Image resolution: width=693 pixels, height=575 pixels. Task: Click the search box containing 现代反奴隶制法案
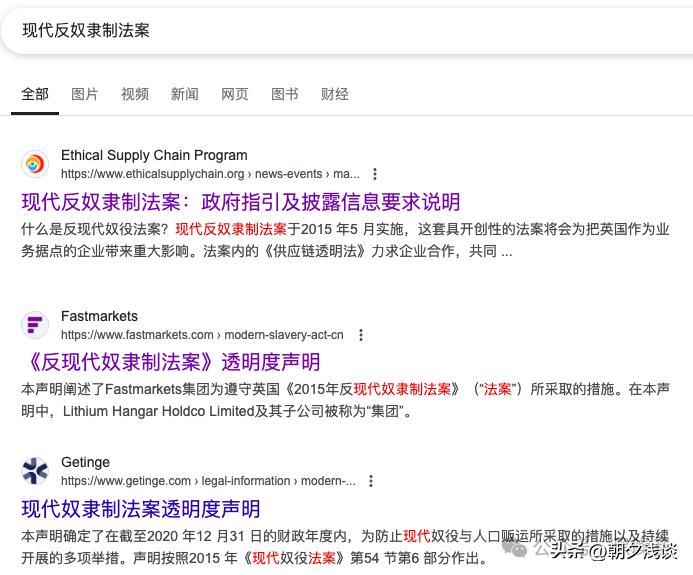[346, 31]
